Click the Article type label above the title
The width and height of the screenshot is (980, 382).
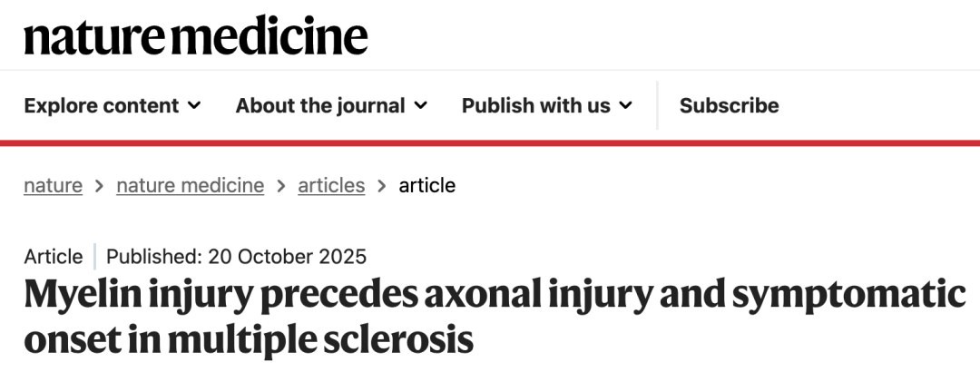(54, 256)
